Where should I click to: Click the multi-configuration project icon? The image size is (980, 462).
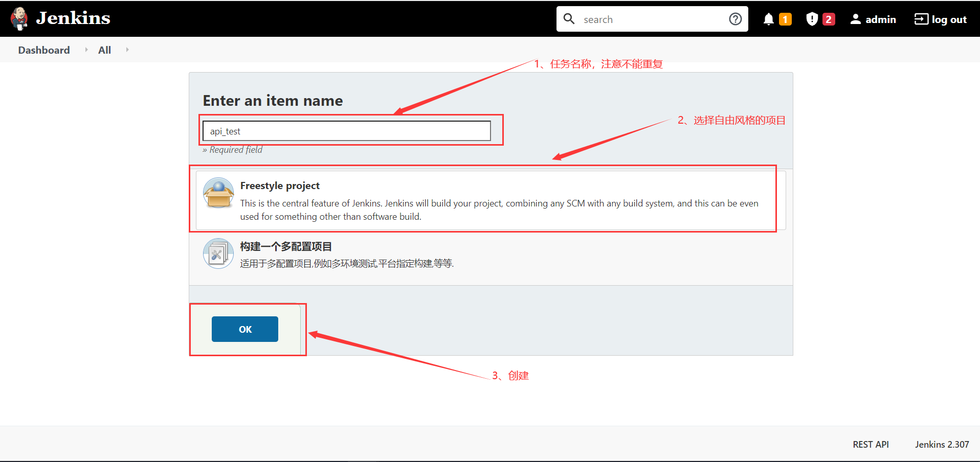click(x=218, y=253)
